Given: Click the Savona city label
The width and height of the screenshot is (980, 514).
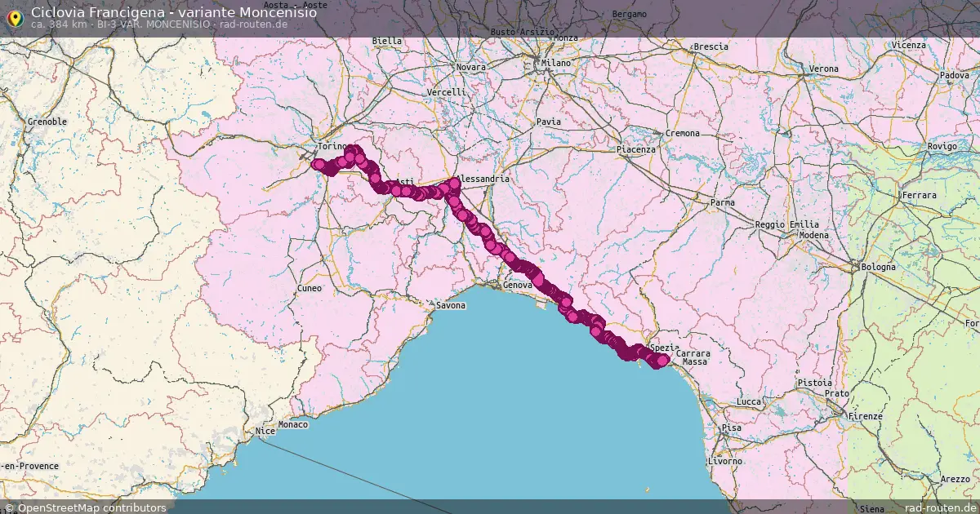Looking at the screenshot, I should (x=450, y=306).
